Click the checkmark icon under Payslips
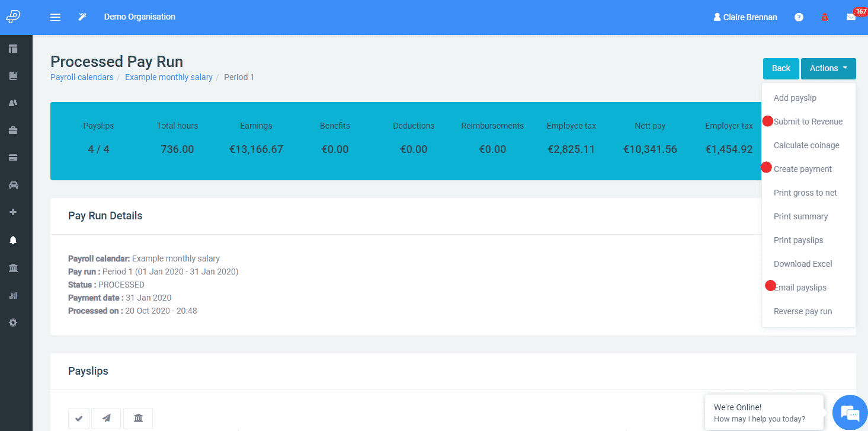Screen dimensions: 868x431 [x=78, y=418]
